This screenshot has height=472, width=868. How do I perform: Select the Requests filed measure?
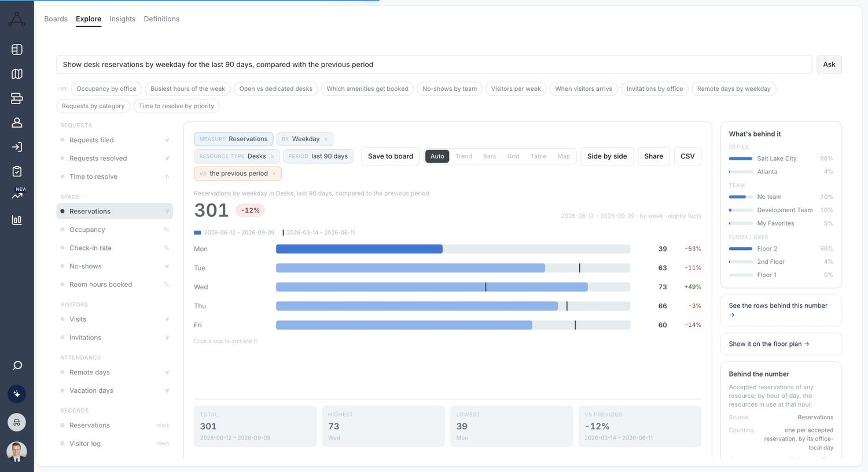pos(115,140)
